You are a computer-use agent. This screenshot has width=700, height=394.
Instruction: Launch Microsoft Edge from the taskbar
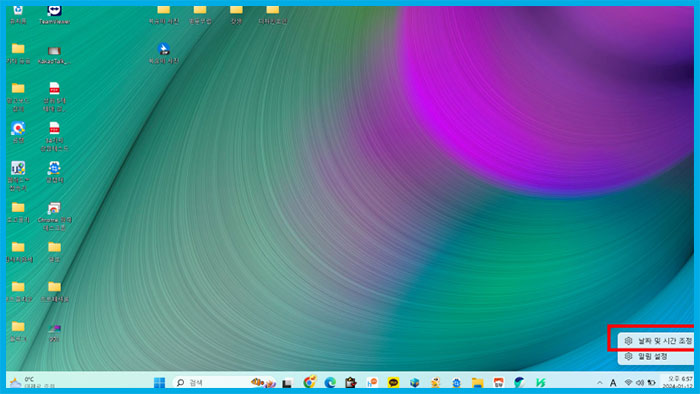tap(330, 382)
